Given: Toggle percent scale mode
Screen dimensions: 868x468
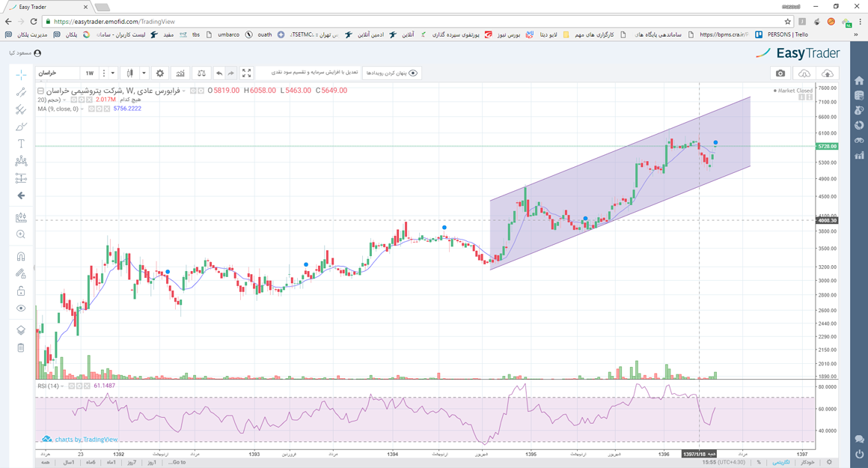Looking at the screenshot, I should pos(759,462).
